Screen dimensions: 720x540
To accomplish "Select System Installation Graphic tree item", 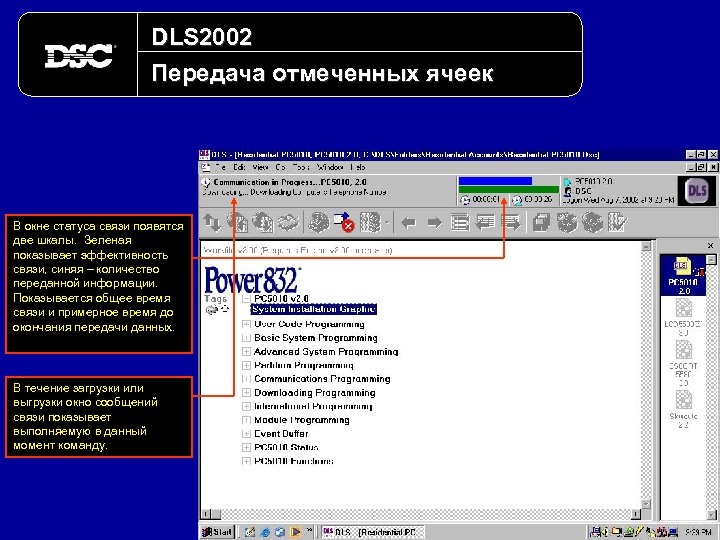I will tap(314, 309).
